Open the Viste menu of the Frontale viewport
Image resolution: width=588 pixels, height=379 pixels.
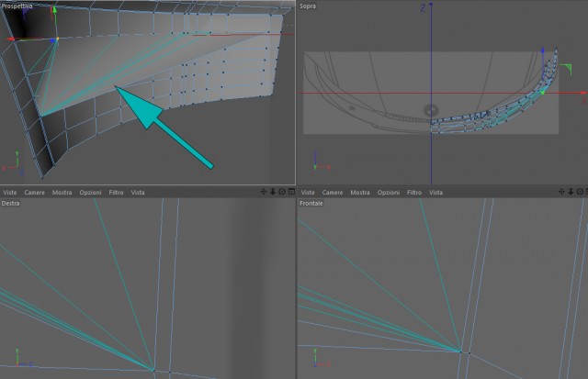[x=308, y=192]
